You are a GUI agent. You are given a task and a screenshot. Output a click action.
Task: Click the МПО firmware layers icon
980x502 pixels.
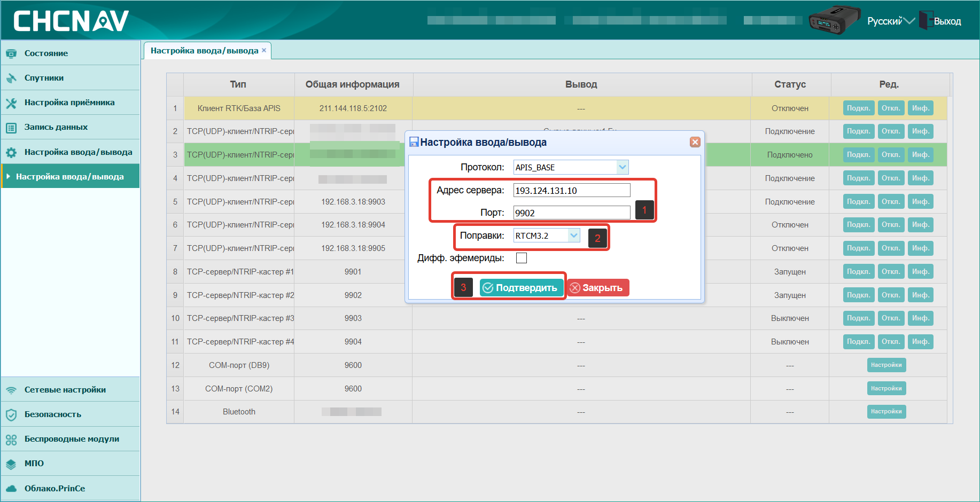(11, 464)
